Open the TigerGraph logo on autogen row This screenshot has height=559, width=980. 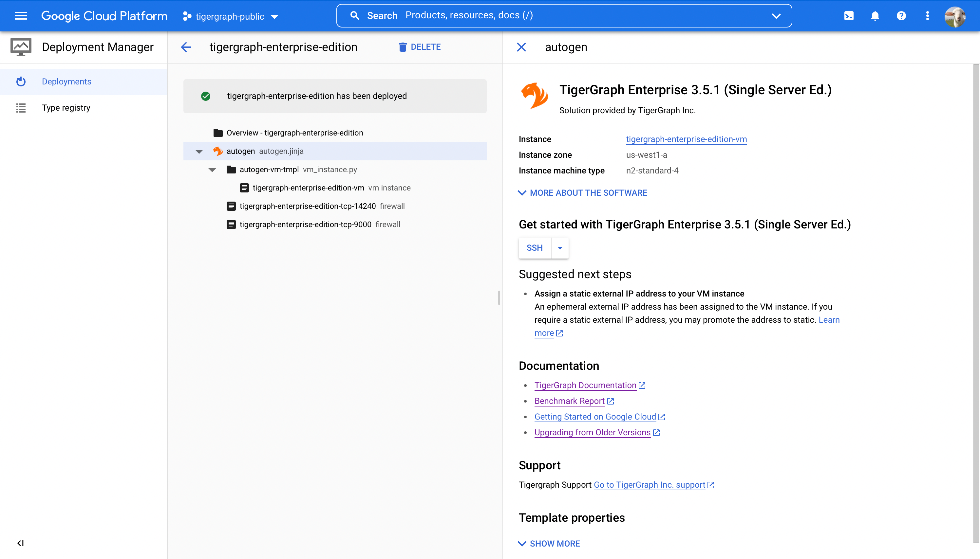click(x=218, y=151)
